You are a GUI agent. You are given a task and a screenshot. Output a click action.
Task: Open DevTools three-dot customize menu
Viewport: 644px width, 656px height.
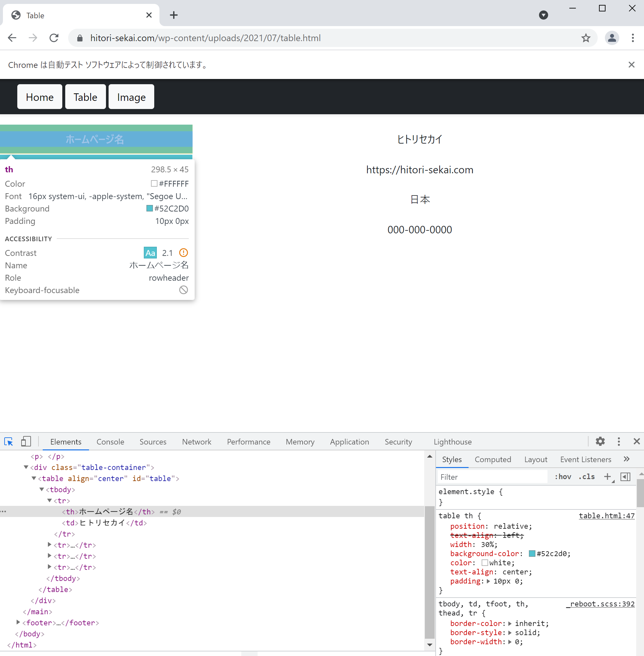click(x=619, y=441)
